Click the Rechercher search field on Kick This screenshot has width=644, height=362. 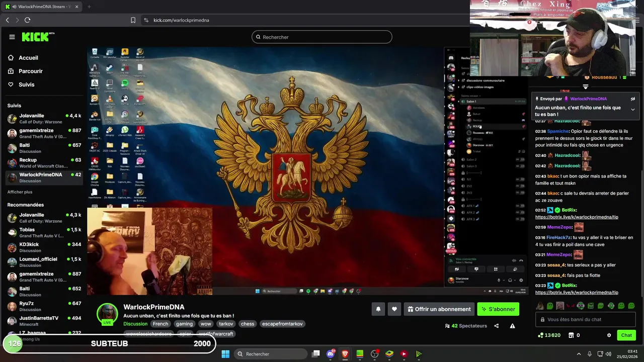pyautogui.click(x=322, y=37)
